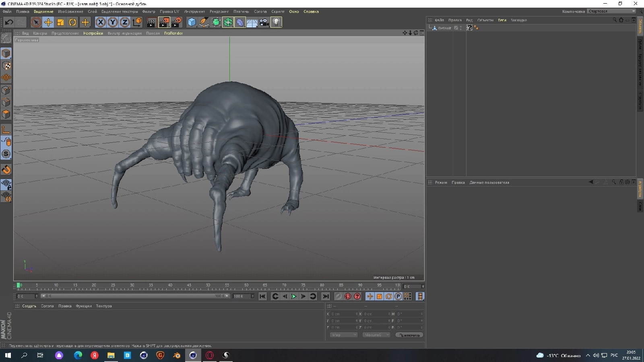644x362 pixels.
Task: Click the Undo arrow icon
Action: (9, 22)
